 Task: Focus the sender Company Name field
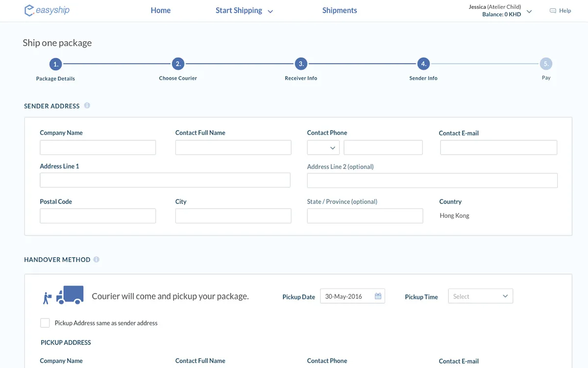pyautogui.click(x=98, y=148)
